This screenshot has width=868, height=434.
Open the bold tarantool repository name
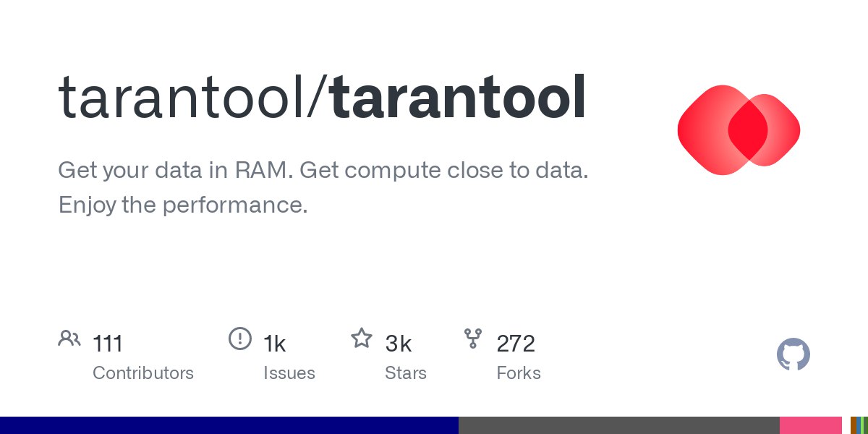[x=459, y=98]
